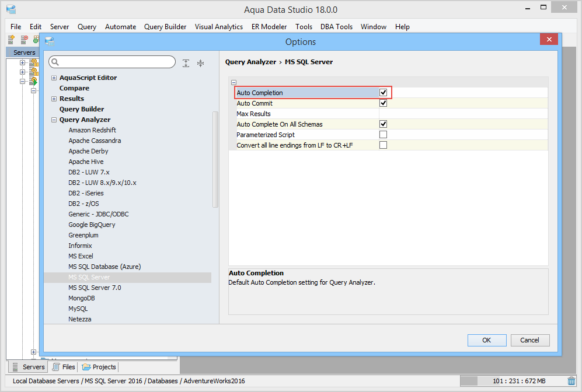
Task: Click the trash can icon in status bar
Action: (x=571, y=381)
